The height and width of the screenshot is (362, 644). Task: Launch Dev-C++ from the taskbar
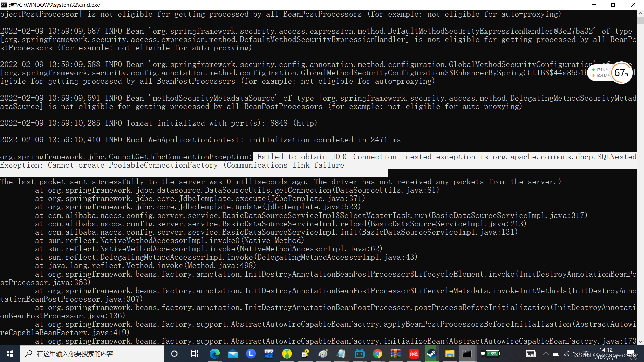click(269, 354)
